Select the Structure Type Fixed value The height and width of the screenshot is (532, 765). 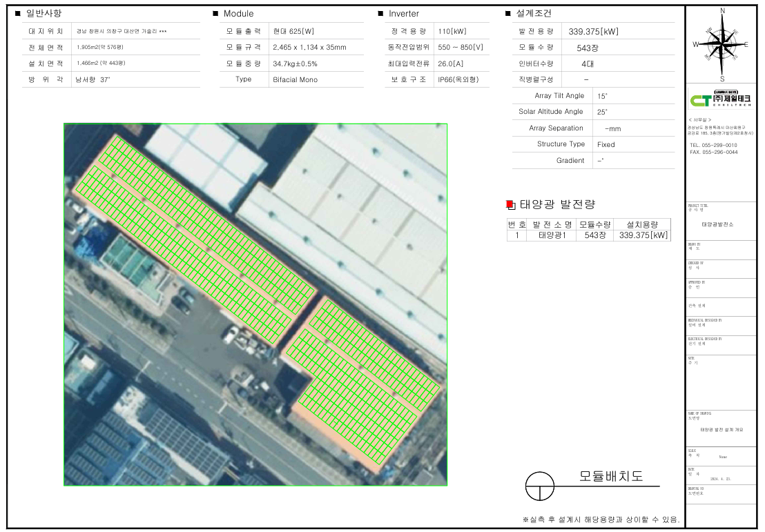point(606,144)
